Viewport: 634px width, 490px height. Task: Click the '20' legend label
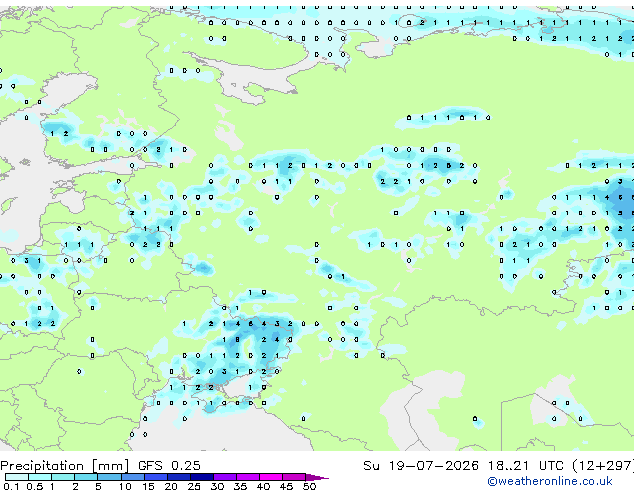tap(171, 486)
